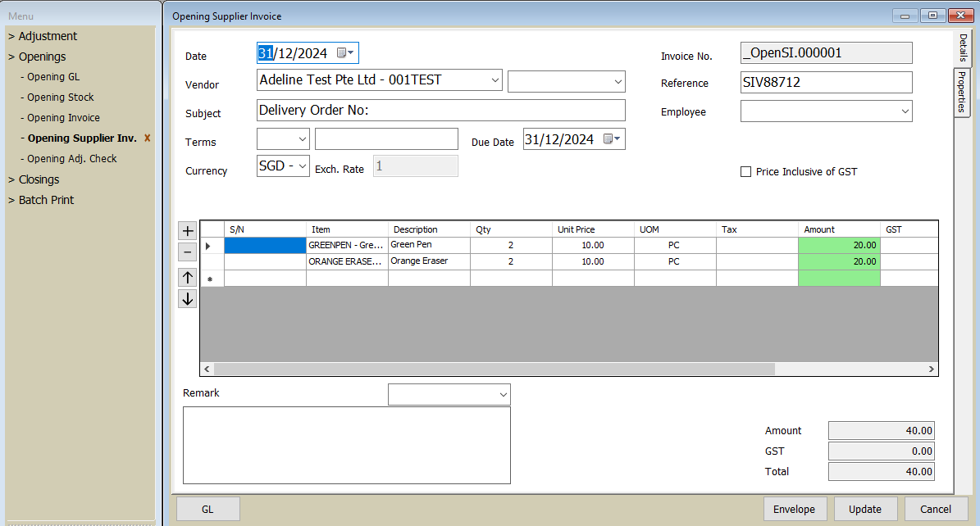980x526 pixels.
Task: Expand the Currency SGD dropdown
Action: click(302, 166)
